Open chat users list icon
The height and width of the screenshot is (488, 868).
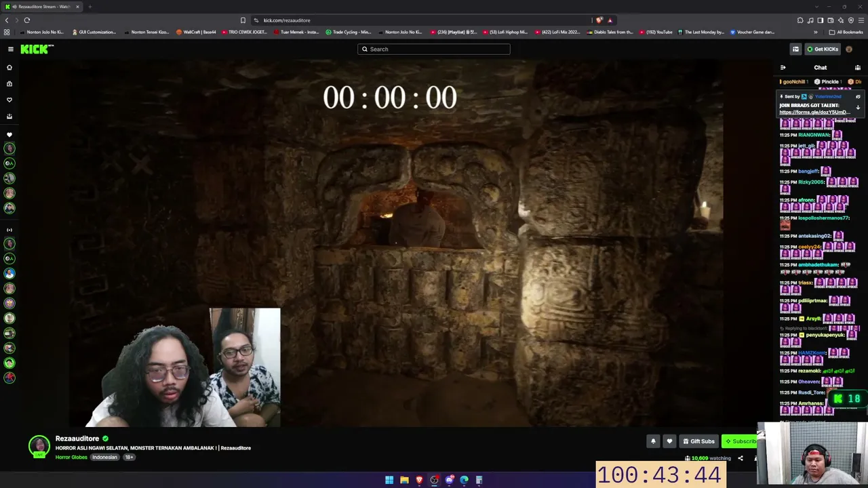(858, 68)
